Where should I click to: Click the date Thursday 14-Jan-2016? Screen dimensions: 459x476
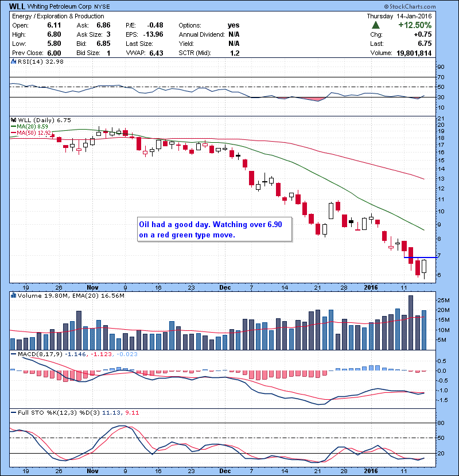[399, 17]
